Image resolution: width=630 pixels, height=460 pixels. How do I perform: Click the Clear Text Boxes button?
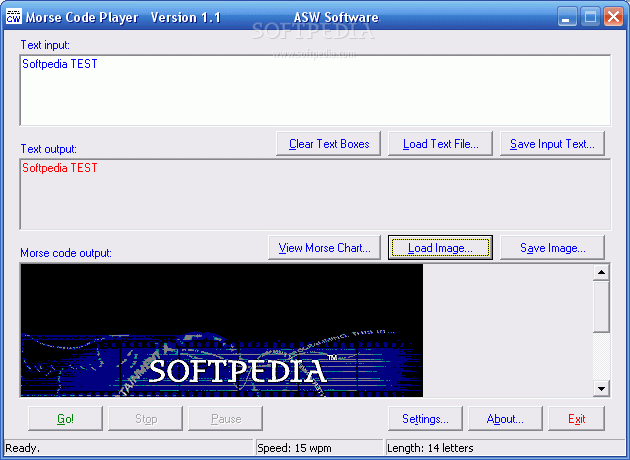pyautogui.click(x=328, y=144)
